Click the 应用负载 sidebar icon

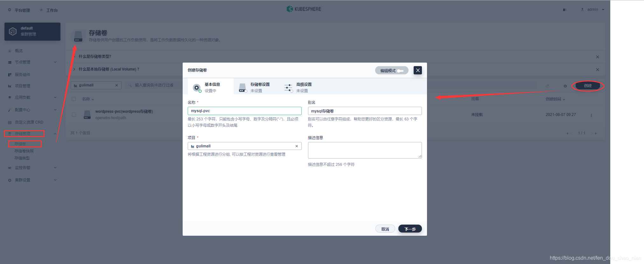(10, 98)
